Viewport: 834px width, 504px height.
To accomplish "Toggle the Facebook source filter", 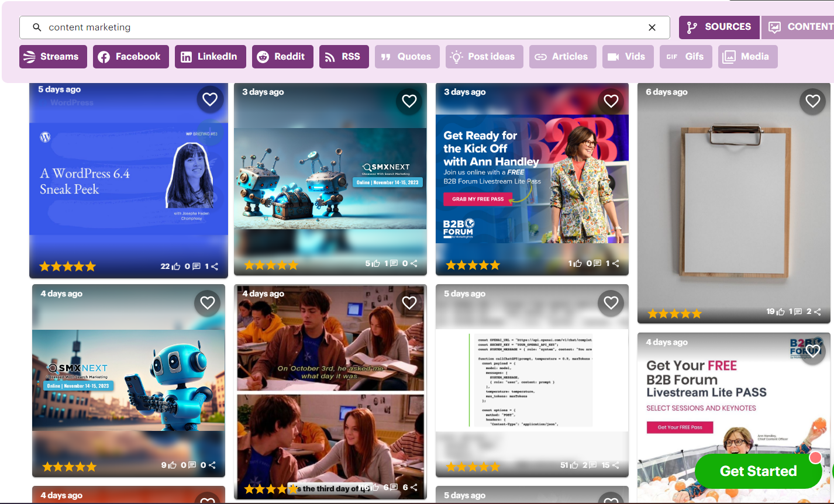I will click(x=131, y=57).
